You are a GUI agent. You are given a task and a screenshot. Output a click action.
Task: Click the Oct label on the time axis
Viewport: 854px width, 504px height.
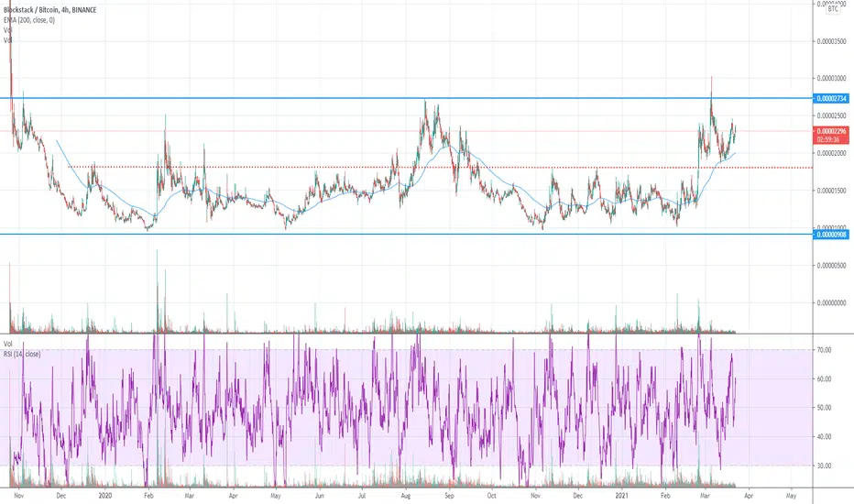point(491,496)
